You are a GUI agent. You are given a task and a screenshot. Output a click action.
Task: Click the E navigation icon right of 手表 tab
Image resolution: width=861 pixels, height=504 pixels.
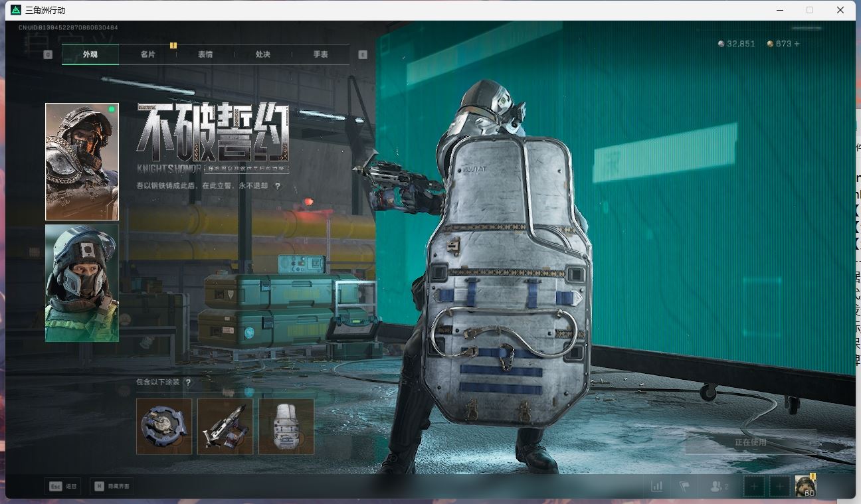(x=363, y=56)
